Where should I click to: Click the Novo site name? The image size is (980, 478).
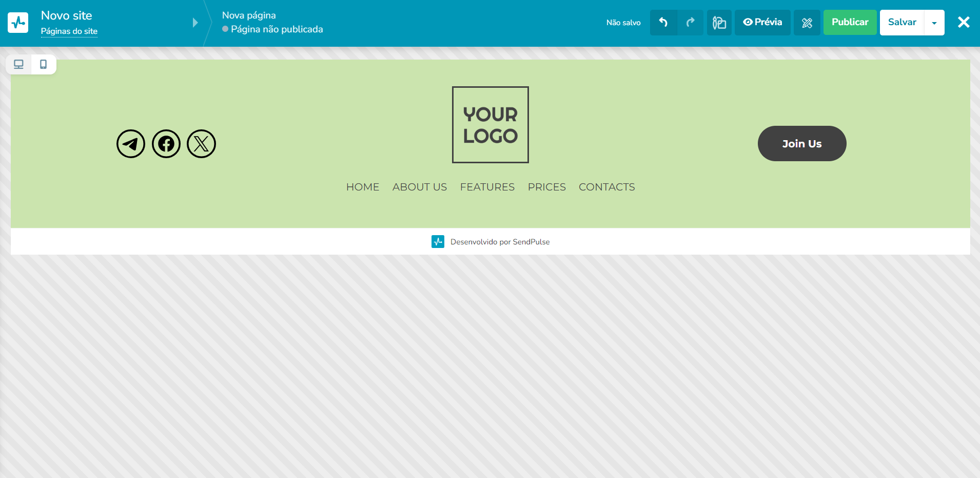point(67,15)
